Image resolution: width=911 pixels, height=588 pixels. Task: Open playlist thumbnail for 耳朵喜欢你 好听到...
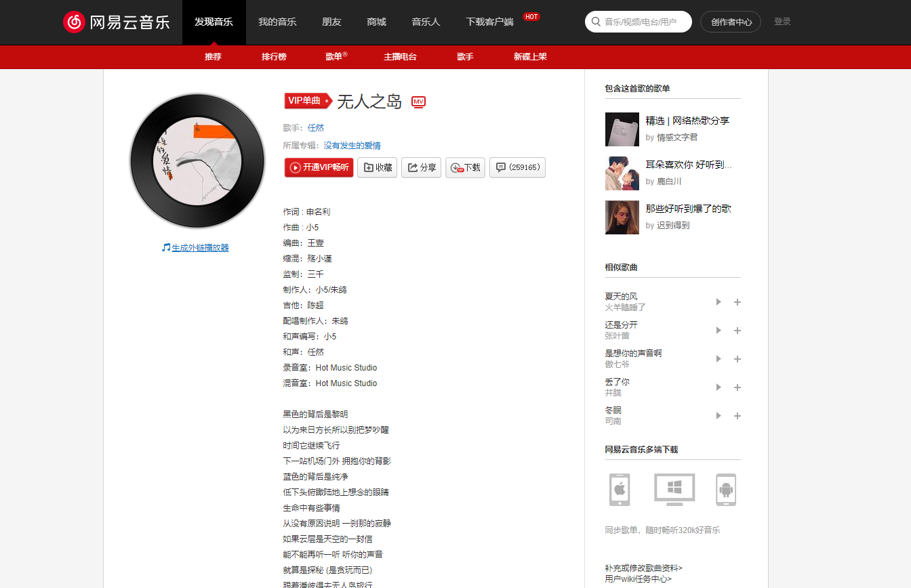coord(622,173)
